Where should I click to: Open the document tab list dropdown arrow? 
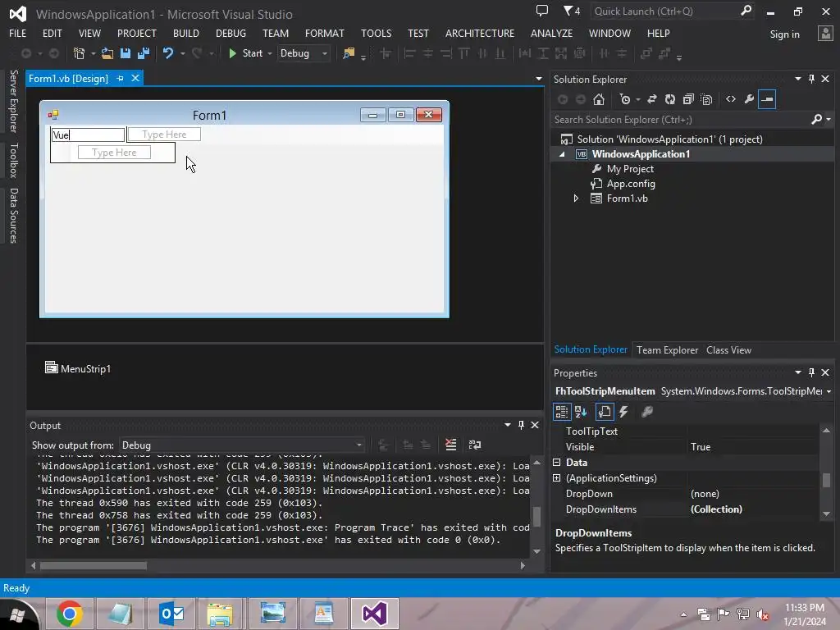coord(538,79)
